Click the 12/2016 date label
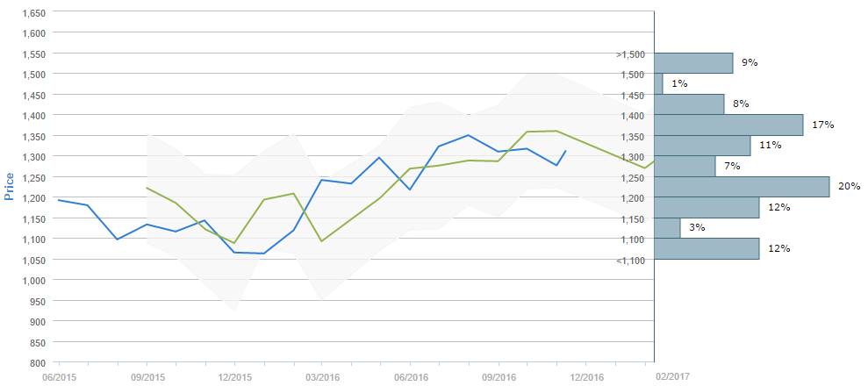The width and height of the screenshot is (868, 386). pyautogui.click(x=587, y=376)
